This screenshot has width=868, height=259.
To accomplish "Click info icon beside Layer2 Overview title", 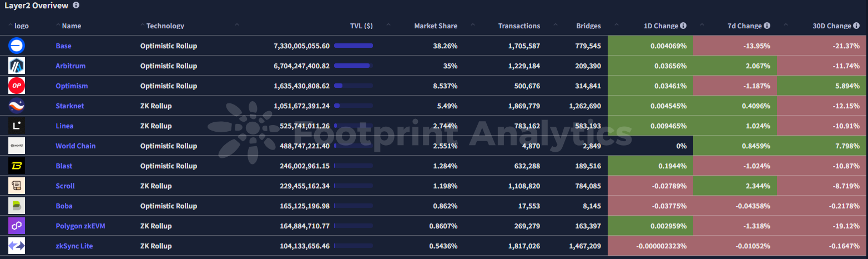I will coord(76,5).
